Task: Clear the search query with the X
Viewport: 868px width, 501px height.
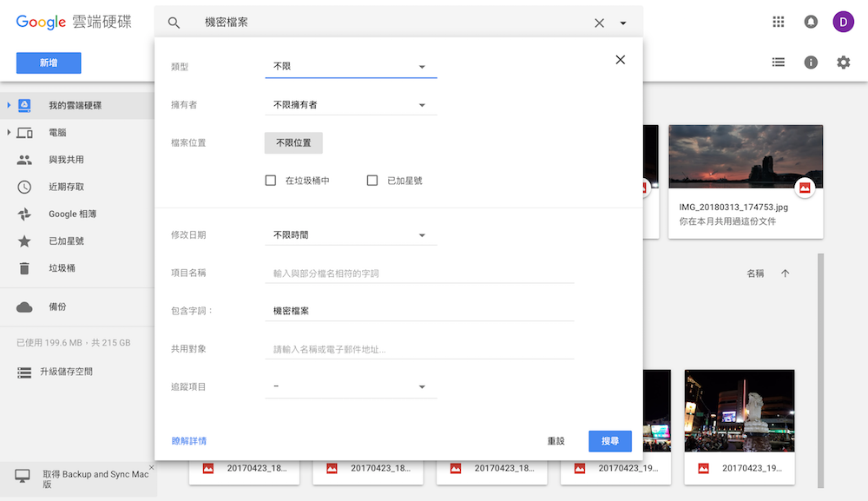Action: (x=599, y=23)
